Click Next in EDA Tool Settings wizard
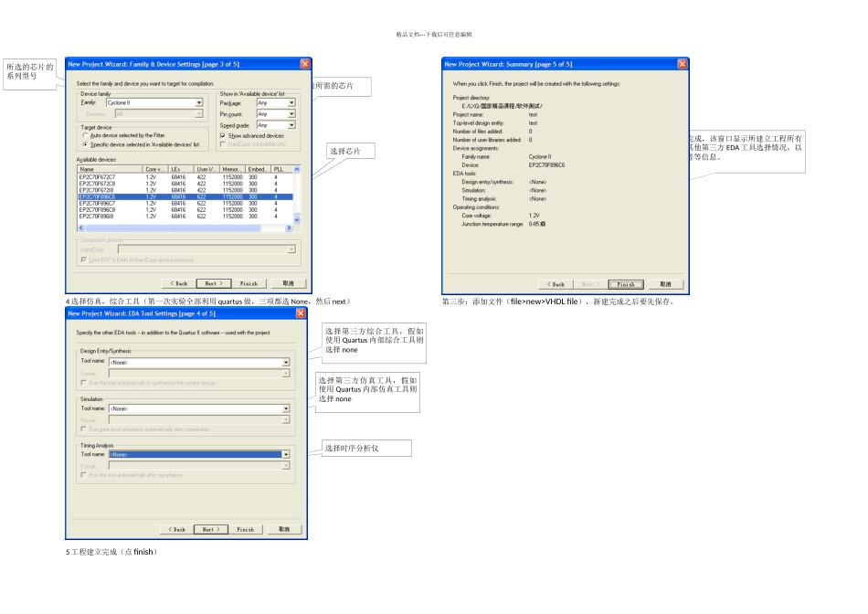868x614 pixels. coord(211,529)
